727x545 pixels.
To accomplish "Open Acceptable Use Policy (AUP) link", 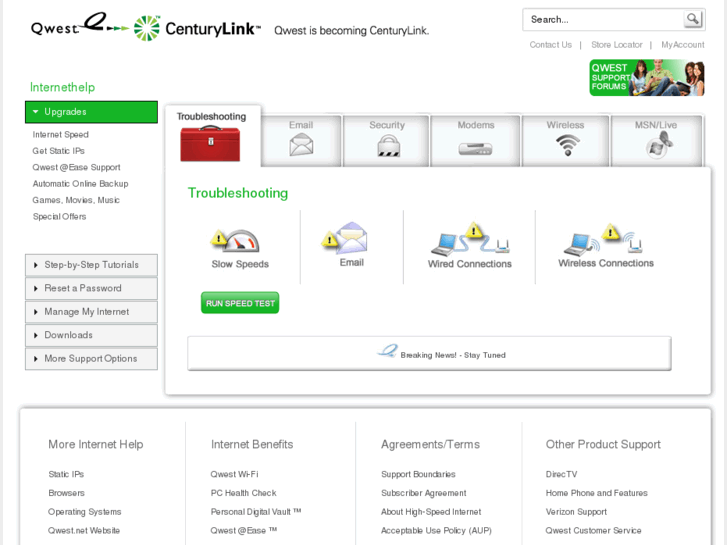I will [x=436, y=530].
